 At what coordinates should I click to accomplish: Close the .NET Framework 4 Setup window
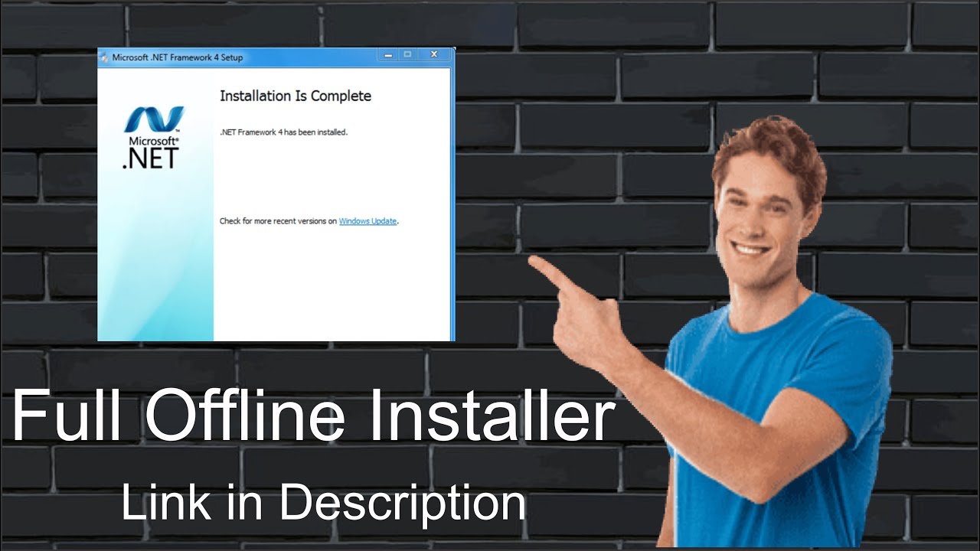(434, 54)
